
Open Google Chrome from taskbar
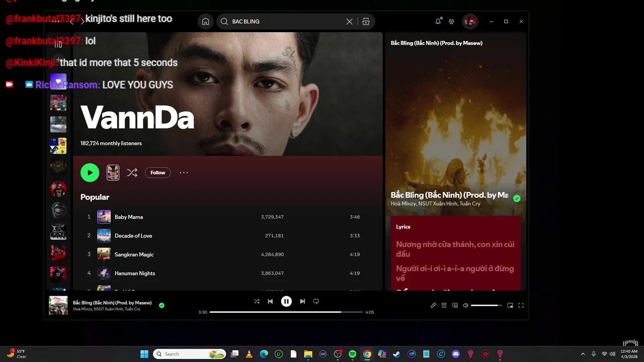pyautogui.click(x=367, y=354)
